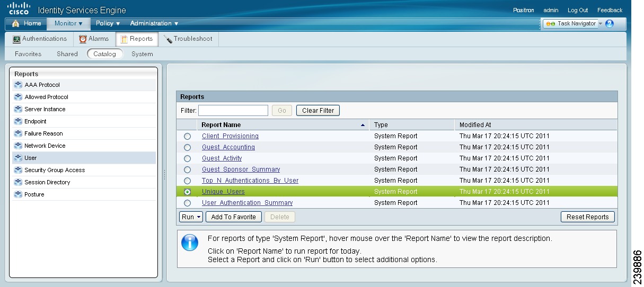
Task: Click the Session Directory category icon
Action: click(x=18, y=182)
